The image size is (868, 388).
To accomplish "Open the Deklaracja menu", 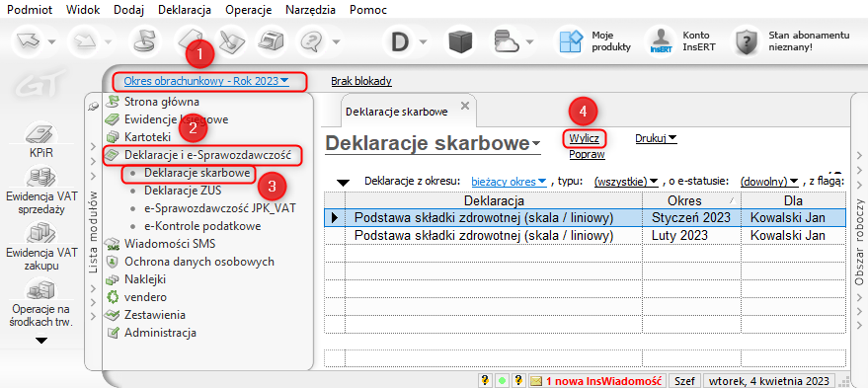I will pyautogui.click(x=185, y=10).
